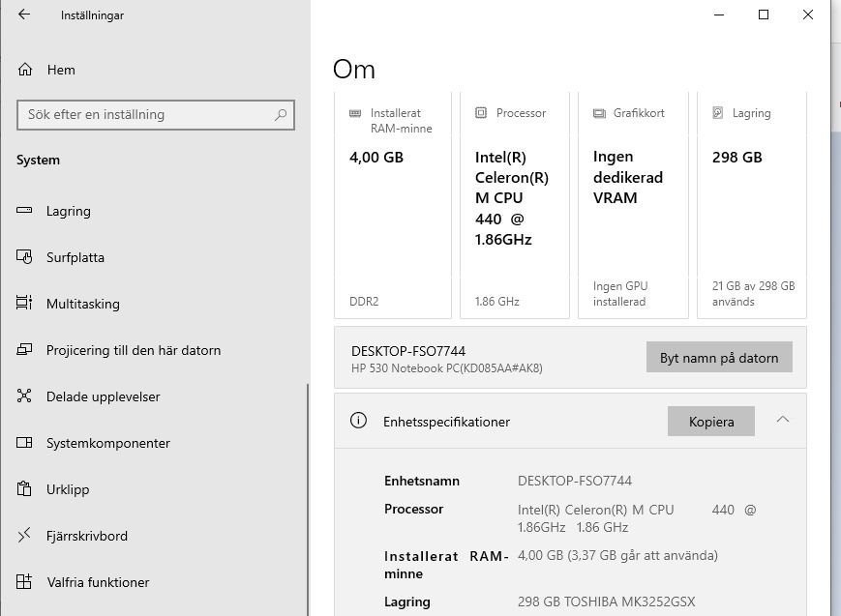Select the Processor info card
Screen dimensions: 841x616
click(514, 206)
